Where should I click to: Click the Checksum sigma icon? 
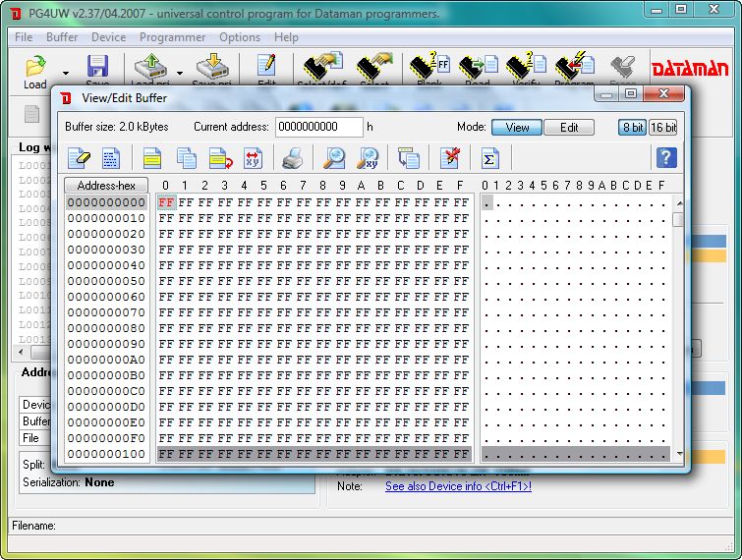click(488, 158)
